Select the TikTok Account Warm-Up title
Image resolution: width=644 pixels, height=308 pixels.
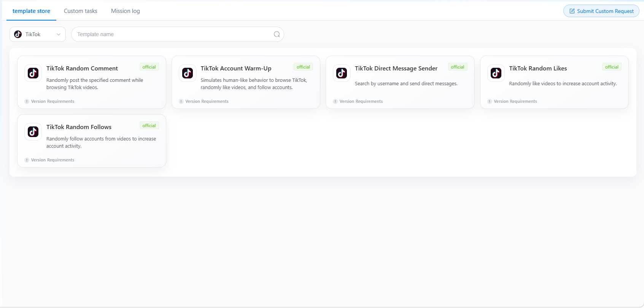point(236,69)
